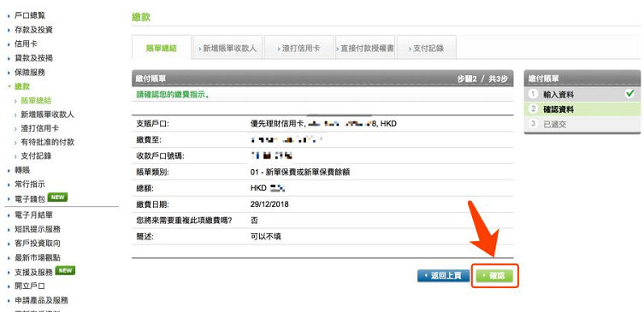Image resolution: width=644 pixels, height=312 pixels.
Task: Click green checkmark beside 輸入資料
Action: coord(629,94)
